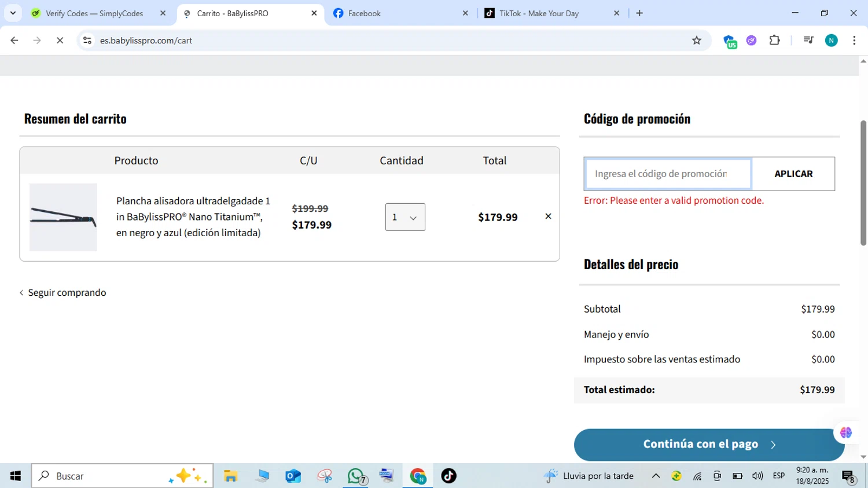The image size is (868, 488).
Task: Switch to the Facebook tab
Action: pyautogui.click(x=364, y=13)
